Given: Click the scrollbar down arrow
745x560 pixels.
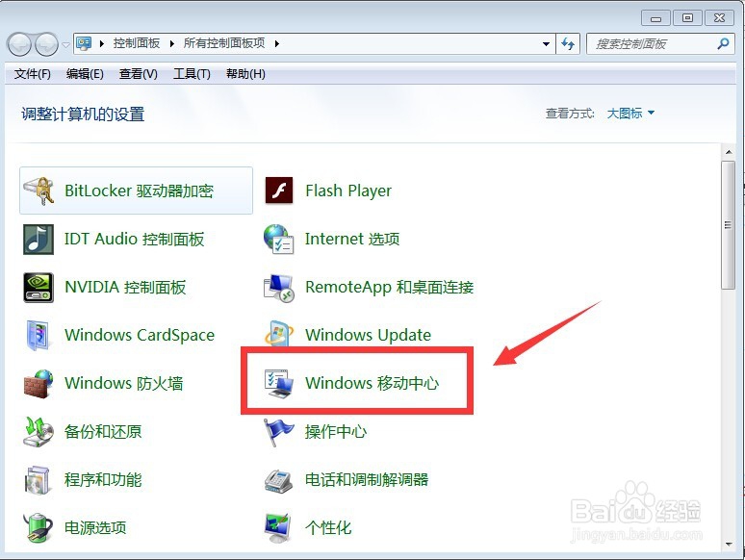Looking at the screenshot, I should point(729,545).
